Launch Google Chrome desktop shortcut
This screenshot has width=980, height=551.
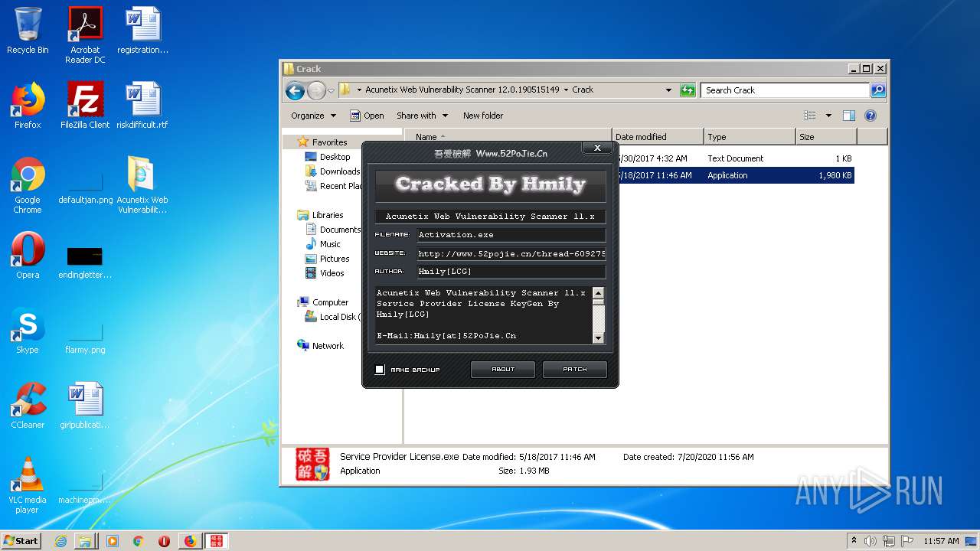(x=28, y=185)
